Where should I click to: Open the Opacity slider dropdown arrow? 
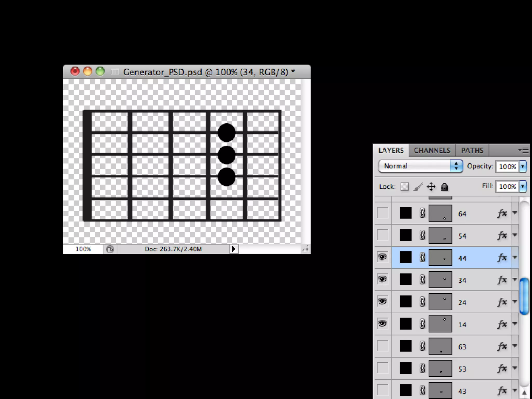pos(523,167)
